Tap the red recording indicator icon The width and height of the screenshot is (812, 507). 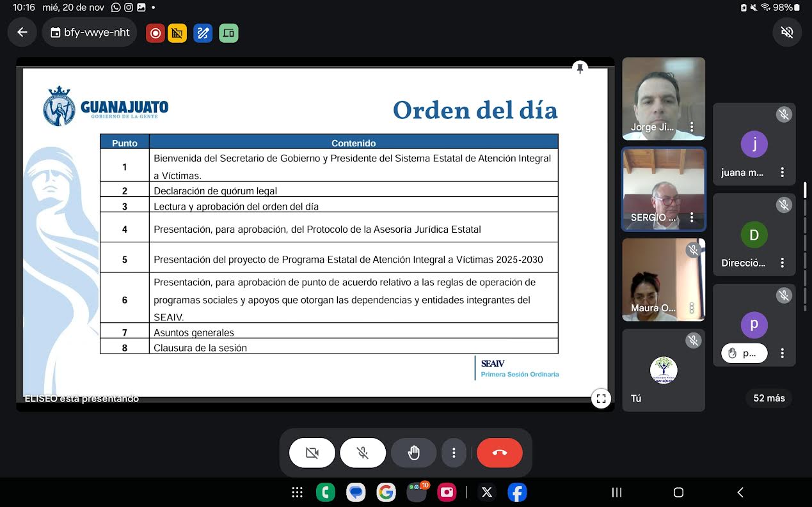[x=155, y=33]
